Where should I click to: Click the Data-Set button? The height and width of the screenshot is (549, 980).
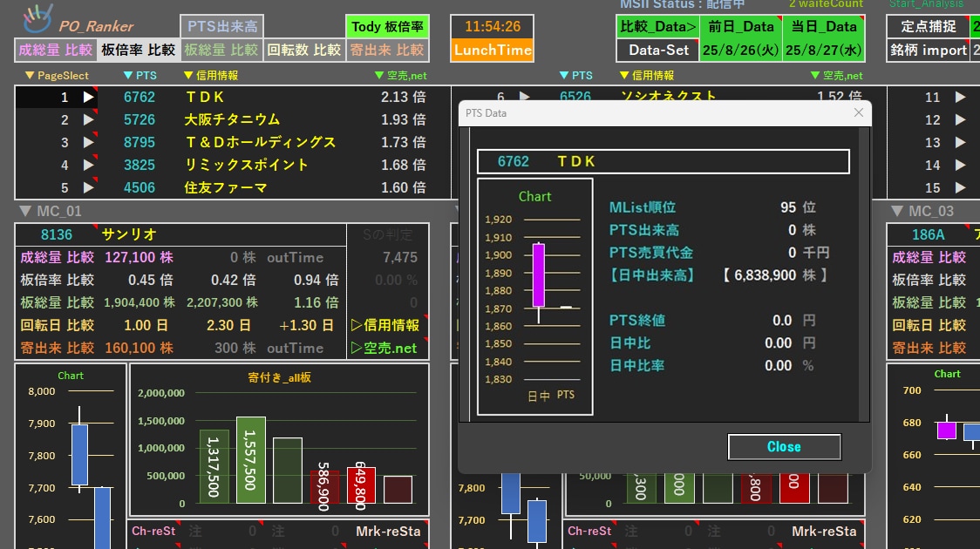pyautogui.click(x=657, y=50)
